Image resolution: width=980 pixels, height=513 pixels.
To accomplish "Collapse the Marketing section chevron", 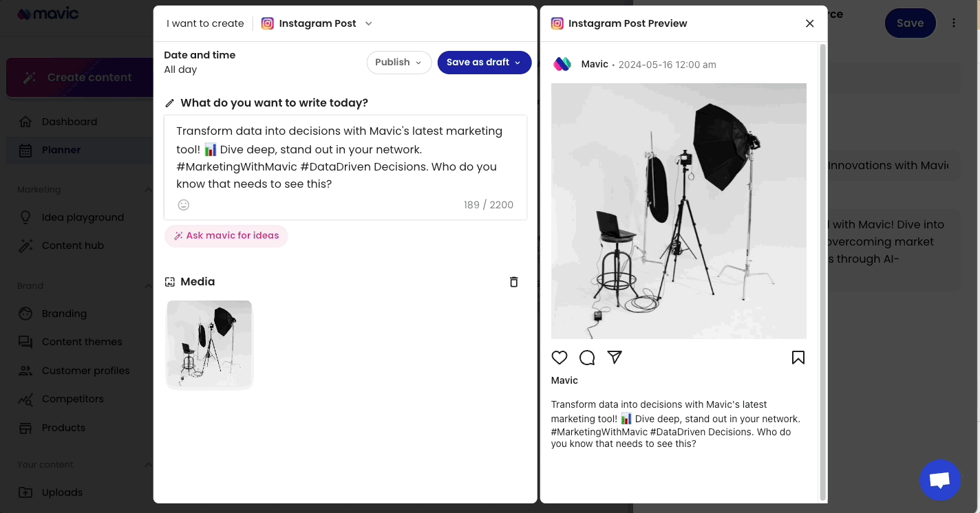I will click(x=148, y=189).
